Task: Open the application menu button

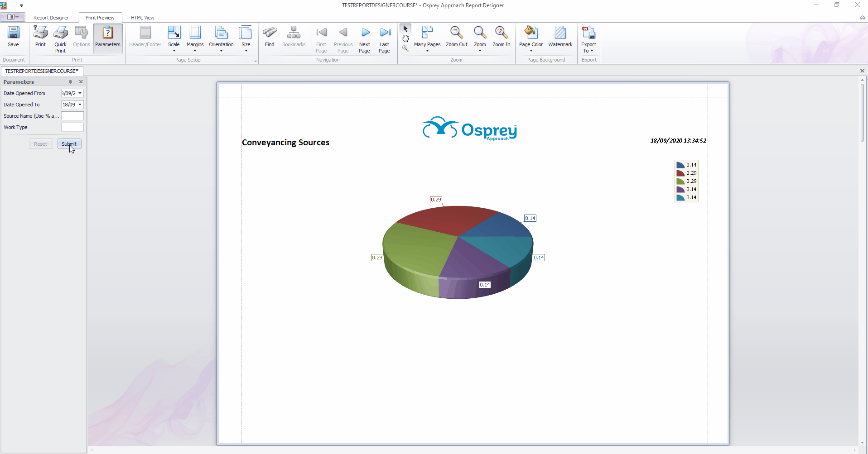Action: tap(13, 17)
